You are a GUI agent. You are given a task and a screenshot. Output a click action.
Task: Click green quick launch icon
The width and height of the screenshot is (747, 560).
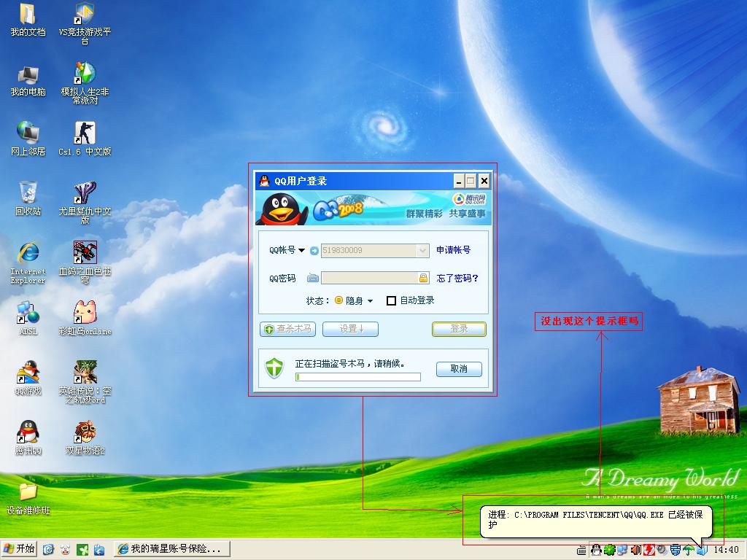point(82,550)
